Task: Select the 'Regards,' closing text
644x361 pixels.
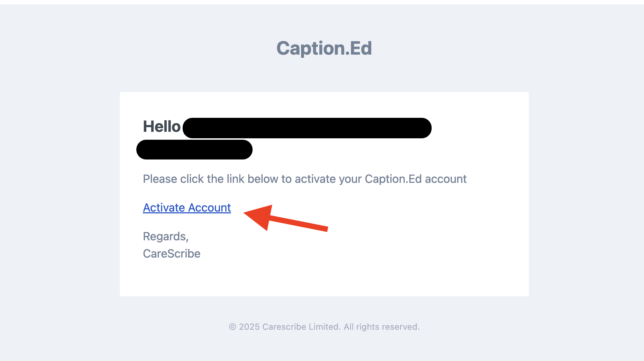Action: pos(166,236)
